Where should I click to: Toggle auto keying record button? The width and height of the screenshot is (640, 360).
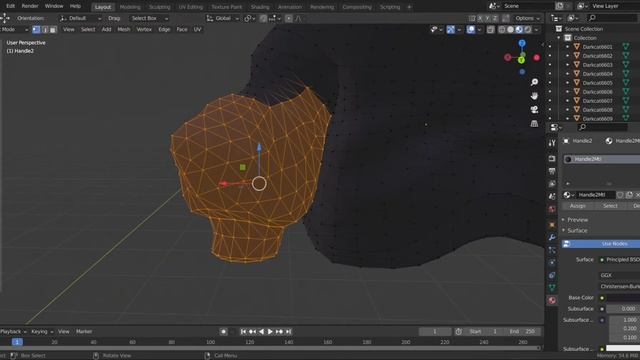click(223, 331)
